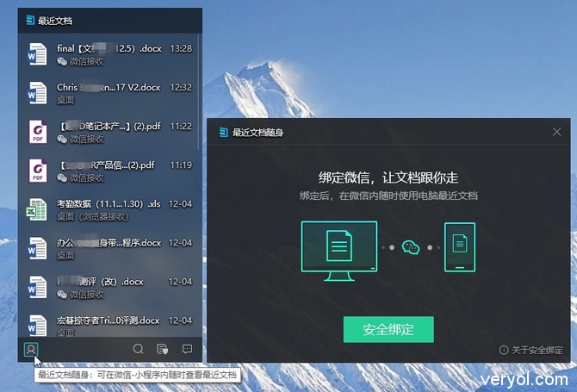Click WeChat icon under the 13:28 final docx
This screenshot has width=577, height=392.
(x=62, y=61)
